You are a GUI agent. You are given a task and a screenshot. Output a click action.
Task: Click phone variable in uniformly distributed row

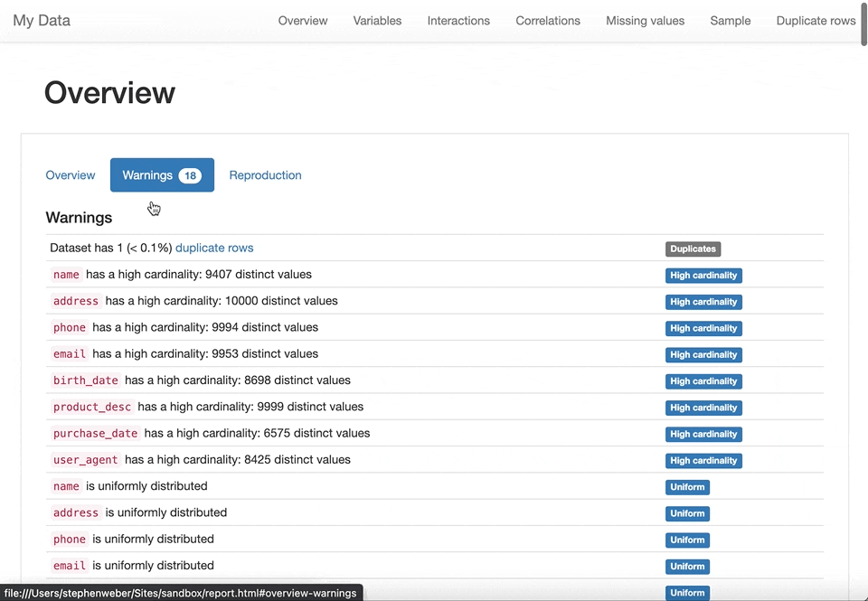click(70, 540)
